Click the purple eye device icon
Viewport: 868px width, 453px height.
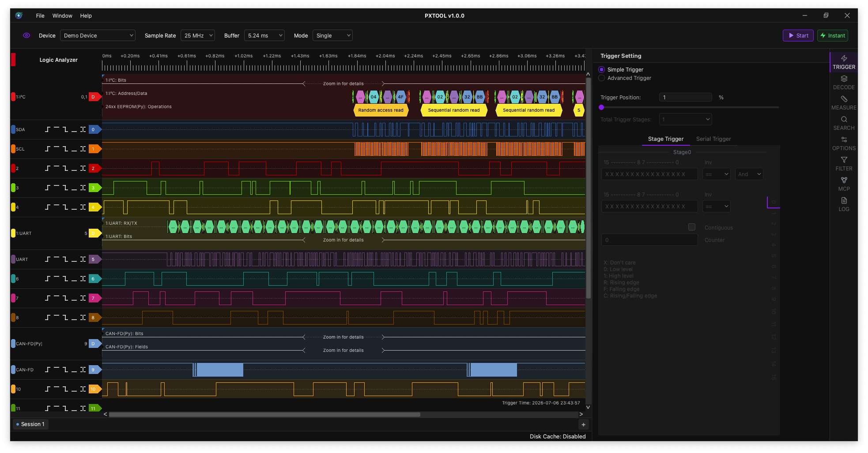pyautogui.click(x=26, y=35)
